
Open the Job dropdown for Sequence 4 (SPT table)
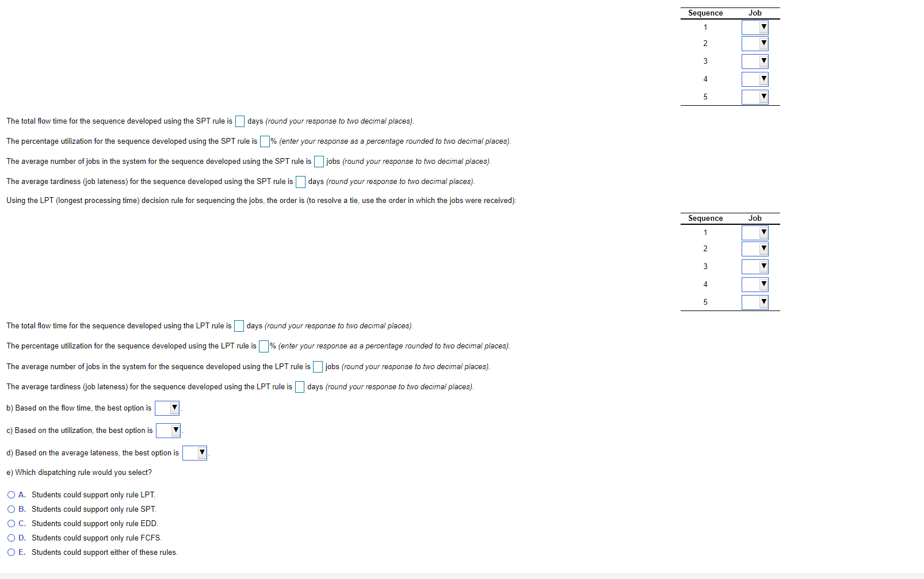coord(754,79)
